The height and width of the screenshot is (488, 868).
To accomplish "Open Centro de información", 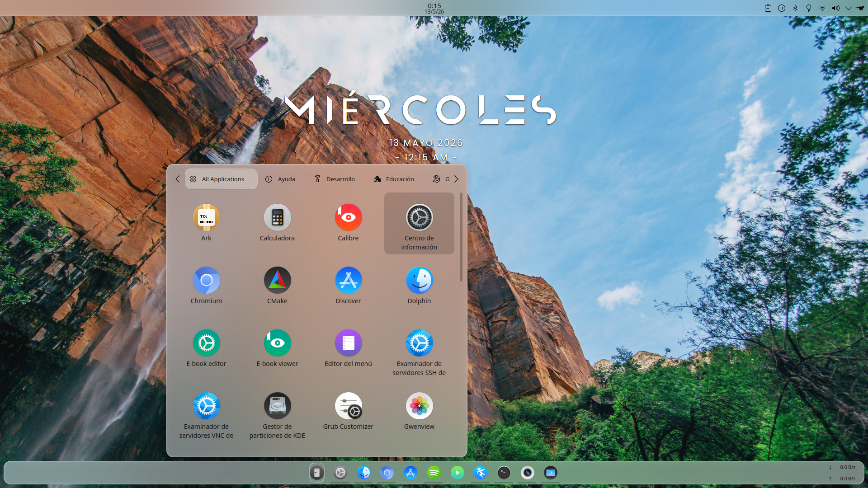I will [x=419, y=223].
